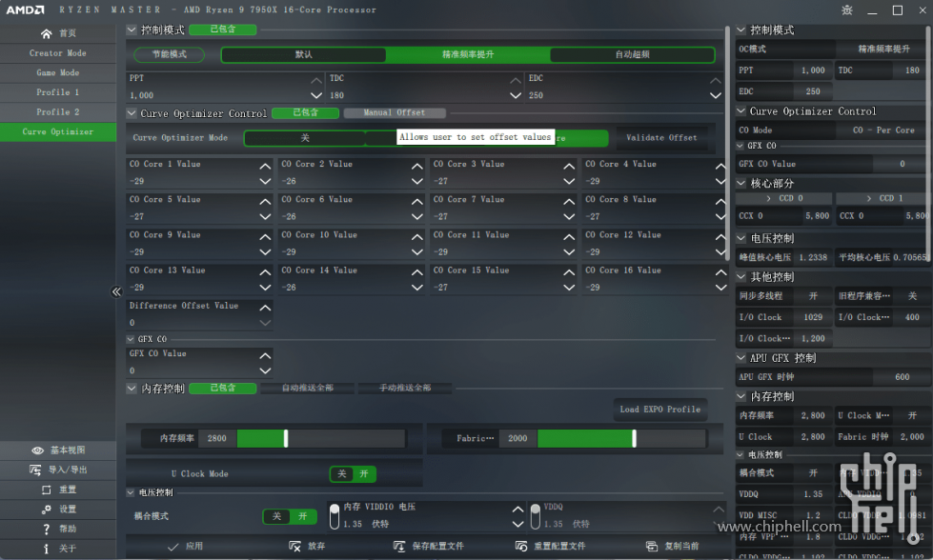Switch to Game Mode
Viewport: 933px width, 560px height.
point(58,72)
